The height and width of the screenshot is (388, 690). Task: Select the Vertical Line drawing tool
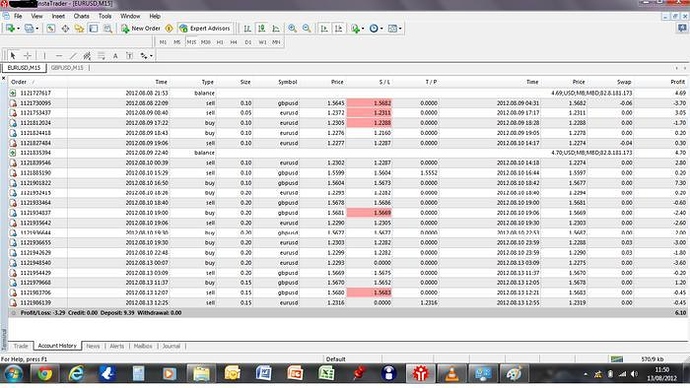(x=44, y=55)
